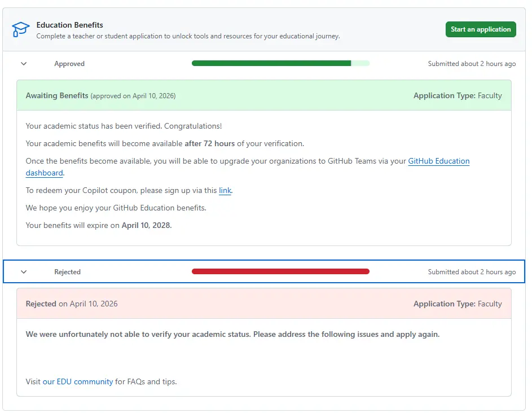Click We hope you enjoy GitHub Education benefits text
The height and width of the screenshot is (417, 532).
click(116, 208)
